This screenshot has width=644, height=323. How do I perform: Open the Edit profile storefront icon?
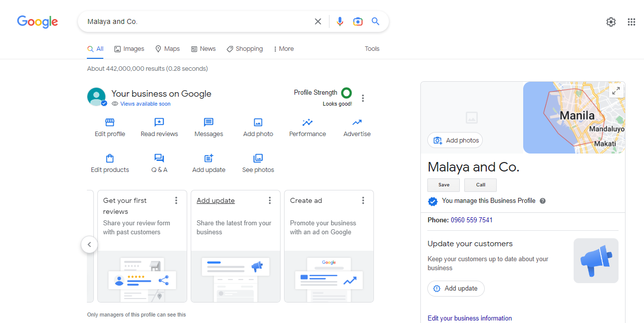click(110, 123)
